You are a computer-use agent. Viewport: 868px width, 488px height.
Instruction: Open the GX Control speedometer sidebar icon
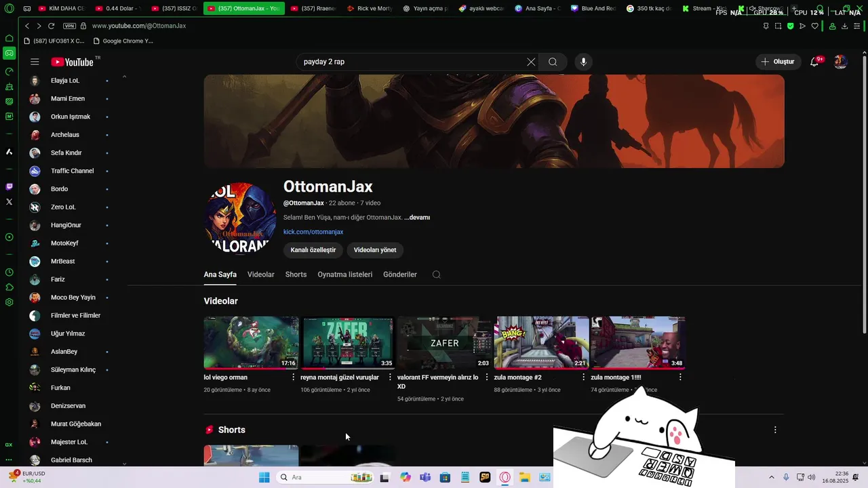click(x=9, y=71)
